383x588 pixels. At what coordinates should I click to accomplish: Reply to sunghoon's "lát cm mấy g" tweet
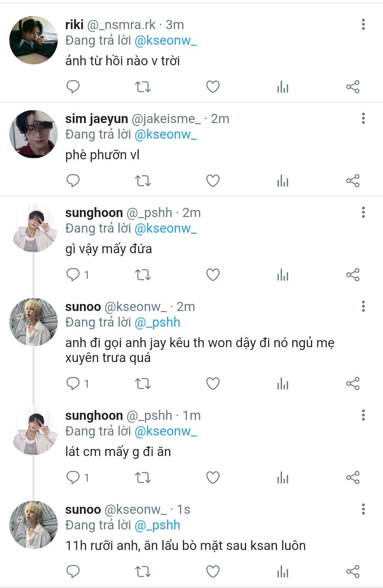tap(73, 478)
